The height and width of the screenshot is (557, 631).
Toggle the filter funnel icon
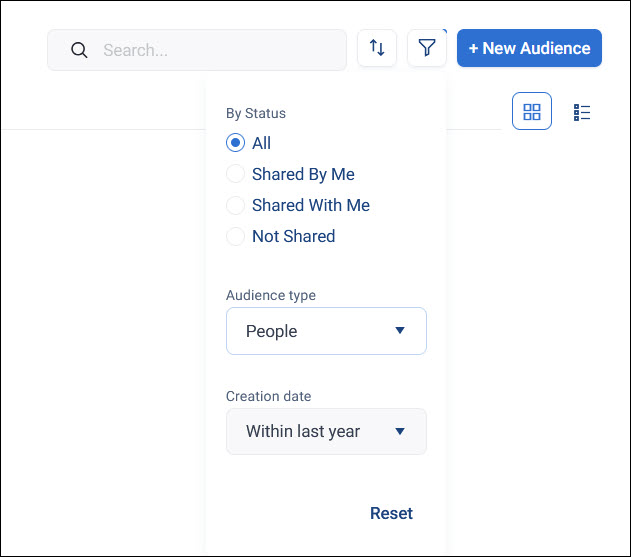tap(427, 48)
